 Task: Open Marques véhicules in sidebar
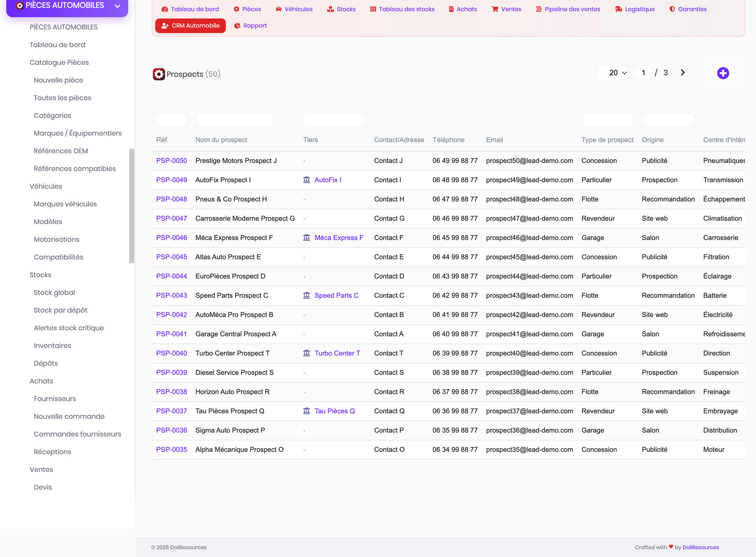(65, 204)
